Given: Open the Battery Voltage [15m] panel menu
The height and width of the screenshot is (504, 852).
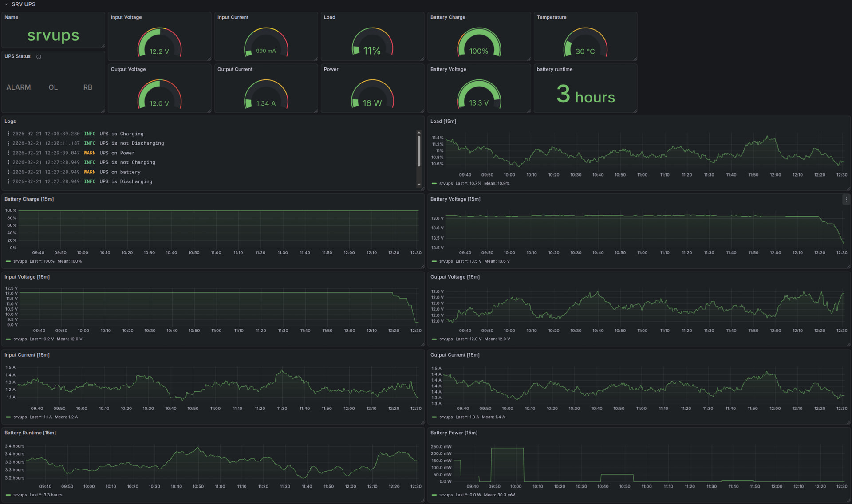Looking at the screenshot, I should [x=846, y=200].
